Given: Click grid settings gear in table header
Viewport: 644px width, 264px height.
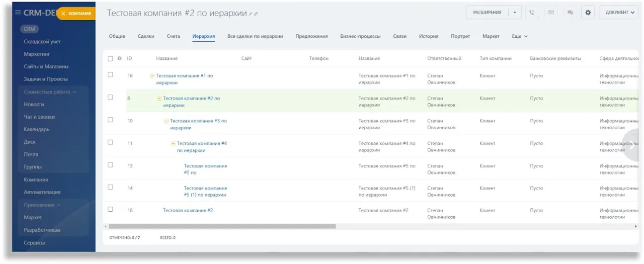Looking at the screenshot, I should click(x=120, y=58).
